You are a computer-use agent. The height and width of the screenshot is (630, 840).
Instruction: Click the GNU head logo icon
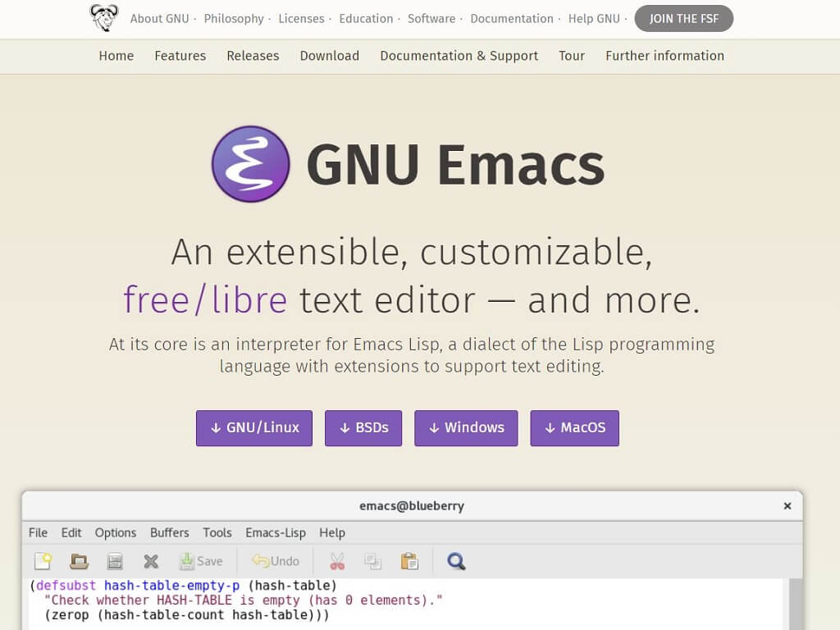(104, 18)
